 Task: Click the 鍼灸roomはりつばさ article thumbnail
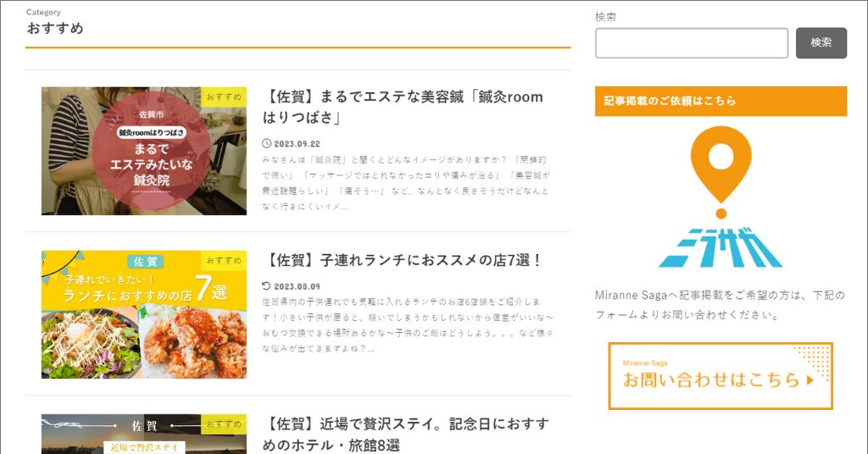[x=144, y=151]
